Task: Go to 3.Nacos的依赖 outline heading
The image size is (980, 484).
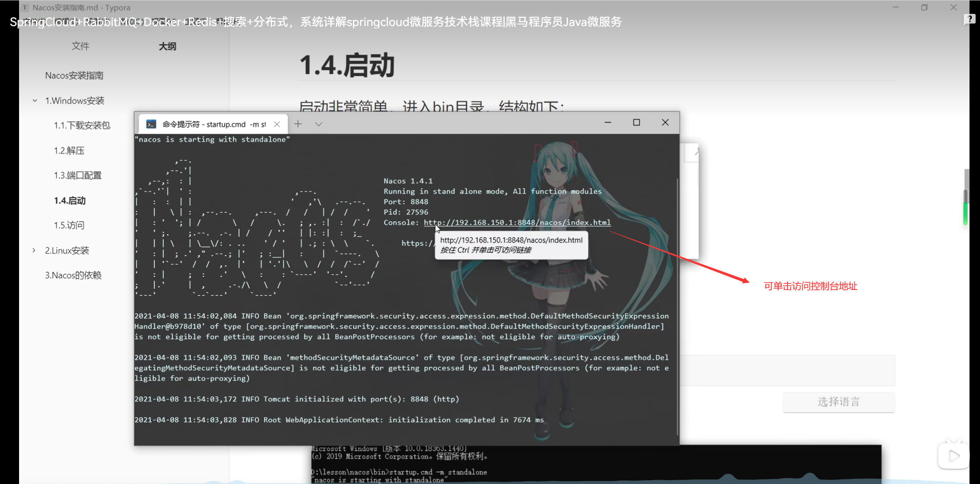Action: (x=73, y=275)
